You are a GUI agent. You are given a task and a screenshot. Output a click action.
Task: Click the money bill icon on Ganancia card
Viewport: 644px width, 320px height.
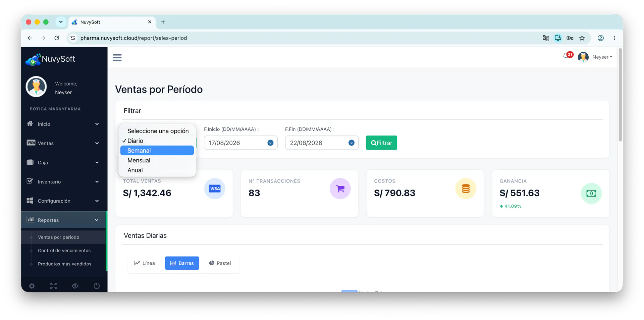pyautogui.click(x=591, y=193)
